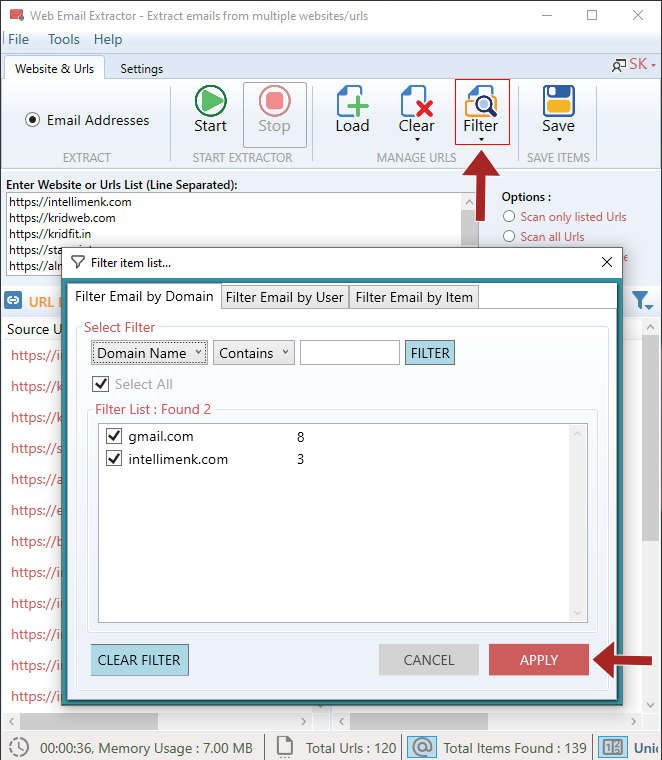
Task: Open Filter Email by Item tab
Action: coord(414,297)
